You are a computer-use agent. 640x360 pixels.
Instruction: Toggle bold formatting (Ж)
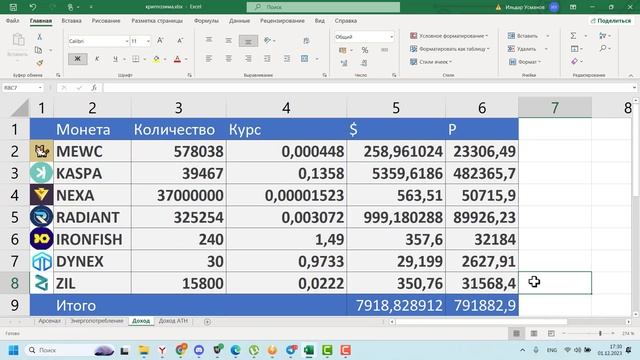[x=77, y=59]
